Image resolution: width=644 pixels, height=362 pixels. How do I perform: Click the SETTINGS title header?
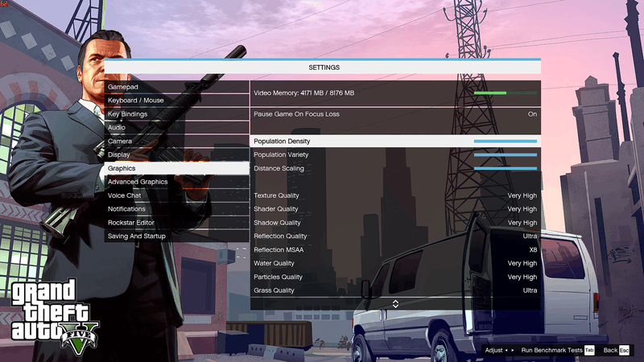pyautogui.click(x=324, y=68)
